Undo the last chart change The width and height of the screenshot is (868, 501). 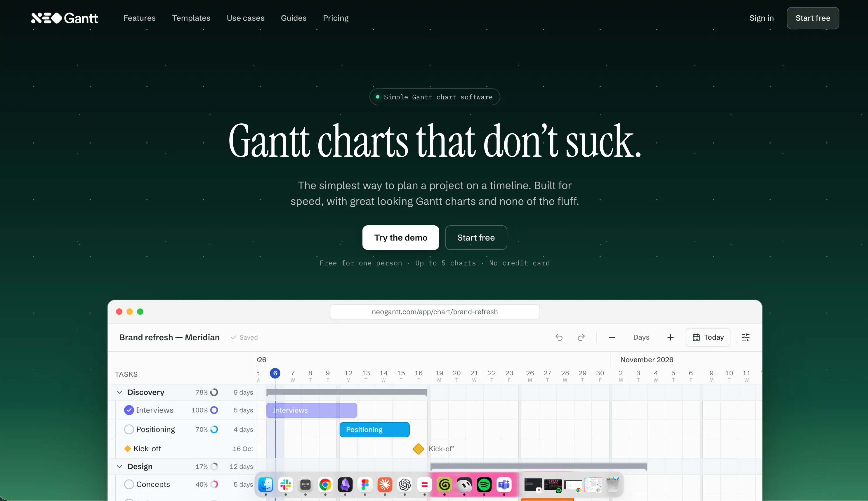559,337
